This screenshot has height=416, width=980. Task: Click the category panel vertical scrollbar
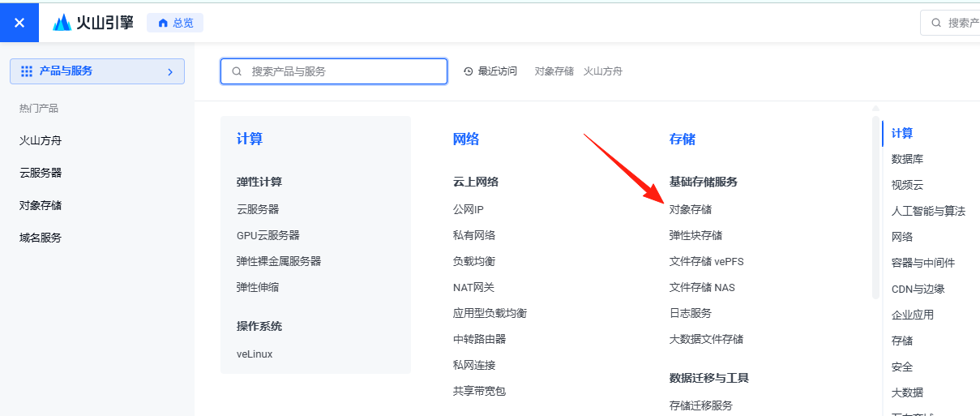click(x=875, y=208)
